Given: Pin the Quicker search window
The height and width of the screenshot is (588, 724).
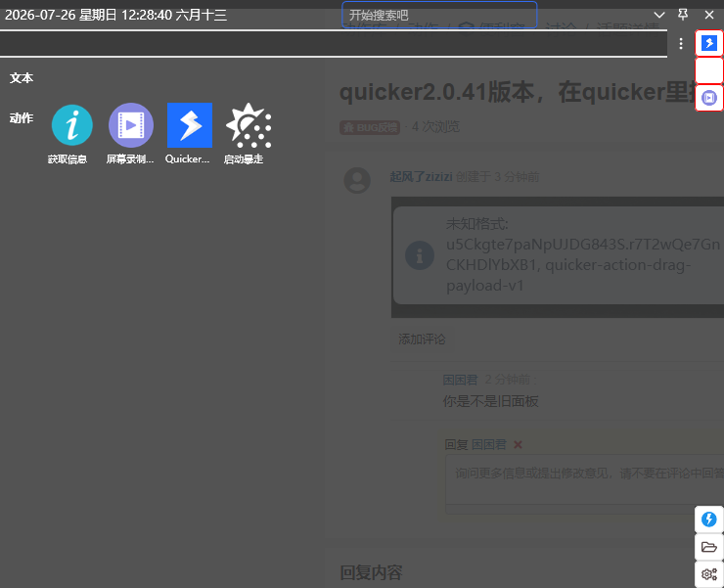Looking at the screenshot, I should click(x=683, y=15).
